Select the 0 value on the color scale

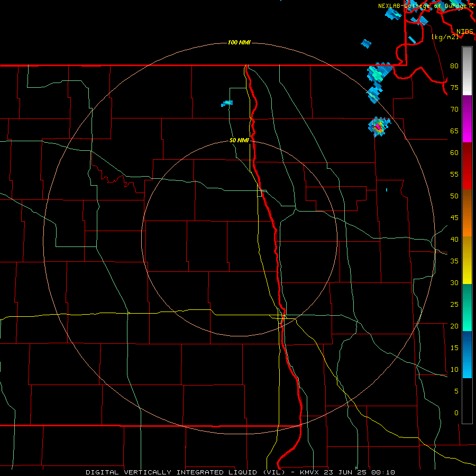click(x=456, y=413)
